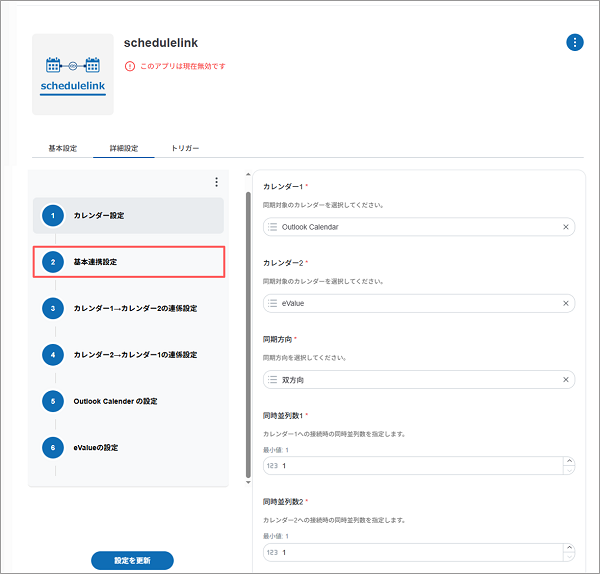This screenshot has height=574, width=600.
Task: Open the カレンダー1 dropdown
Action: tap(410, 227)
